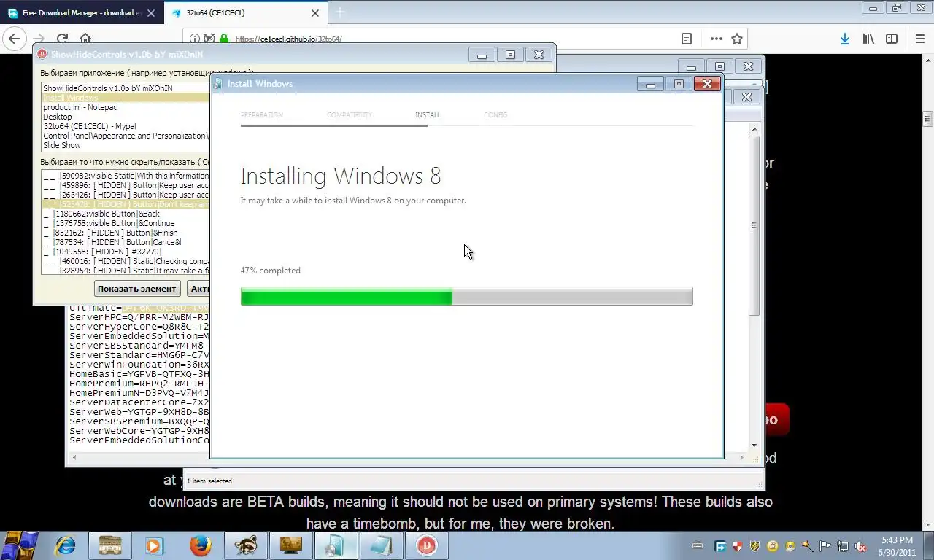Image resolution: width=934 pixels, height=560 pixels.
Task: Click the 47% completed green progress bar
Action: pyautogui.click(x=466, y=296)
